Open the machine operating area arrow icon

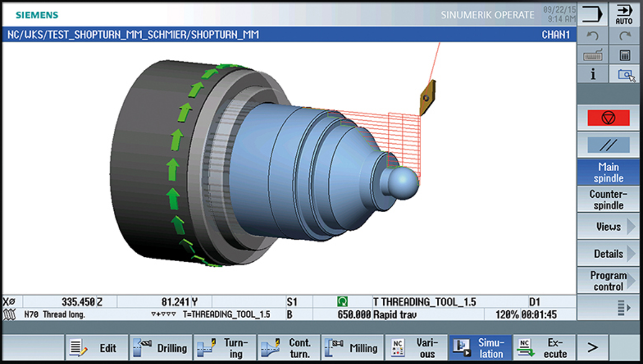click(x=592, y=14)
